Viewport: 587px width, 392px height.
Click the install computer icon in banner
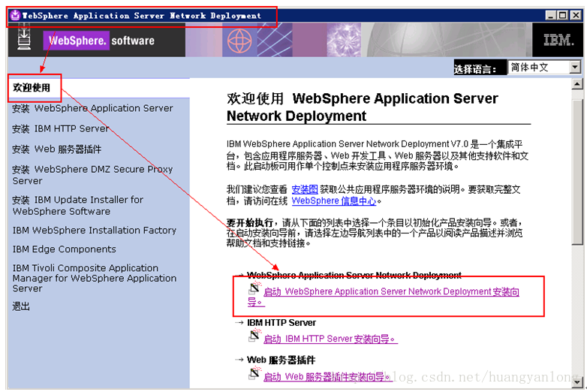[x=24, y=36]
